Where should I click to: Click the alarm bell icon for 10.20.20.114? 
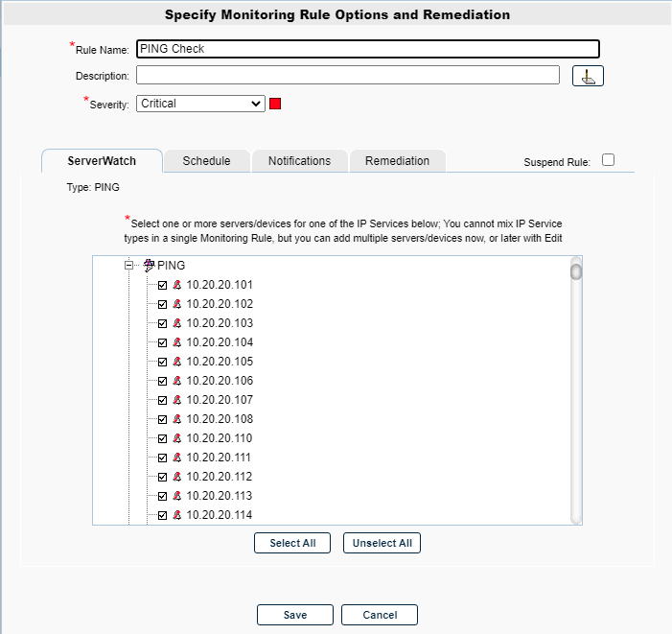click(177, 515)
